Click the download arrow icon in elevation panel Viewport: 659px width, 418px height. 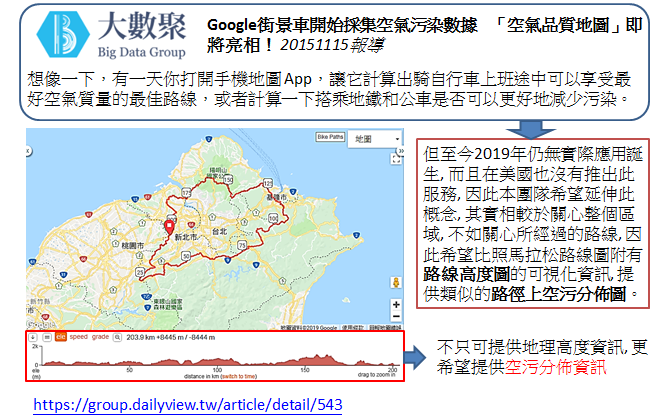33,337
